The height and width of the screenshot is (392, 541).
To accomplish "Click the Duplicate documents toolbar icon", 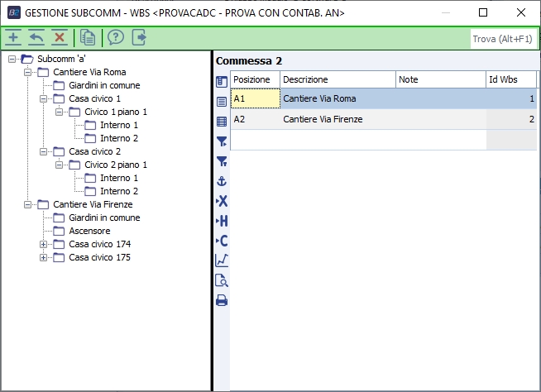I will 88,37.
